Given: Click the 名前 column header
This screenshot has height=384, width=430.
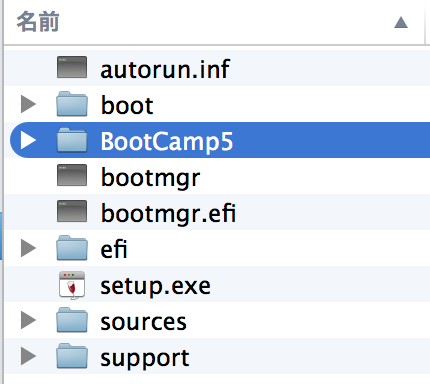Looking at the screenshot, I should 38,22.
